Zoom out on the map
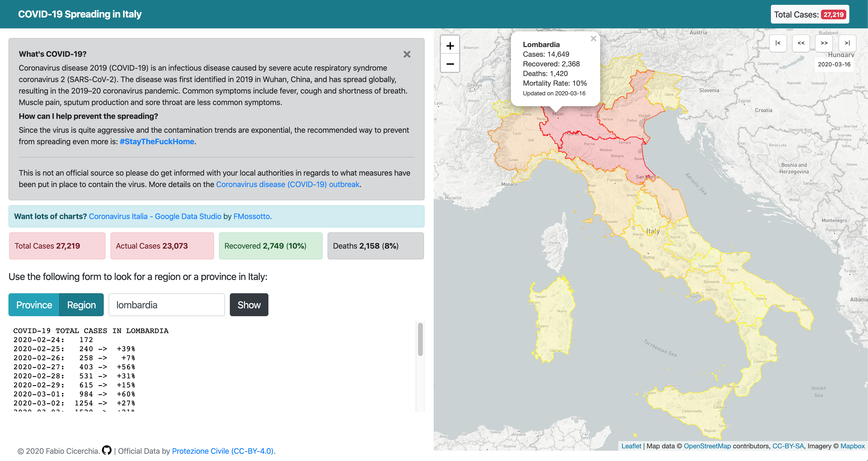 pyautogui.click(x=450, y=64)
